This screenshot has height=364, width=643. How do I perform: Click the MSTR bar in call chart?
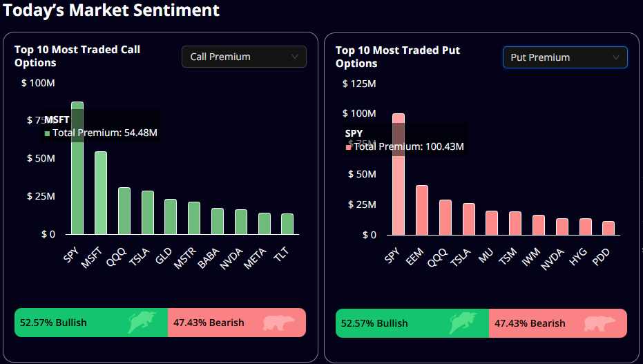[x=194, y=218]
